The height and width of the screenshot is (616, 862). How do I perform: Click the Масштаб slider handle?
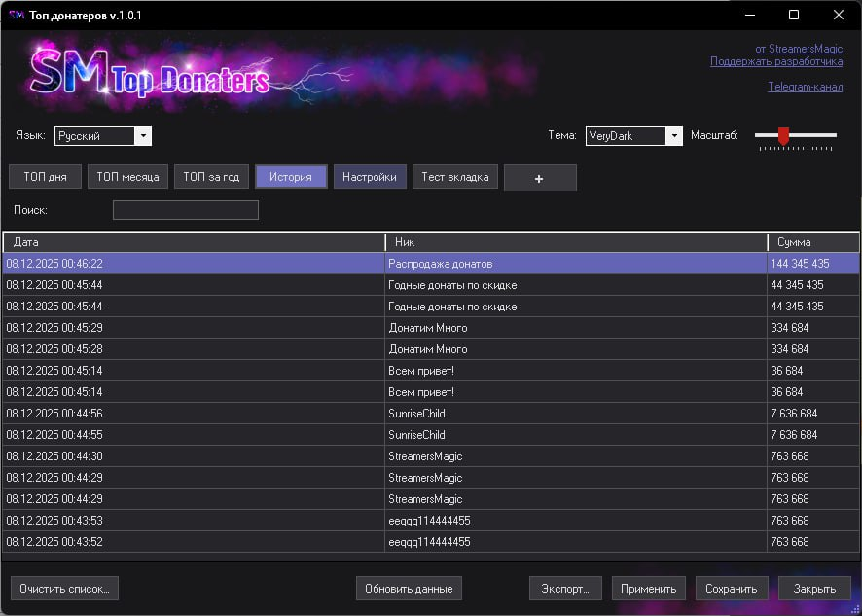pos(783,136)
